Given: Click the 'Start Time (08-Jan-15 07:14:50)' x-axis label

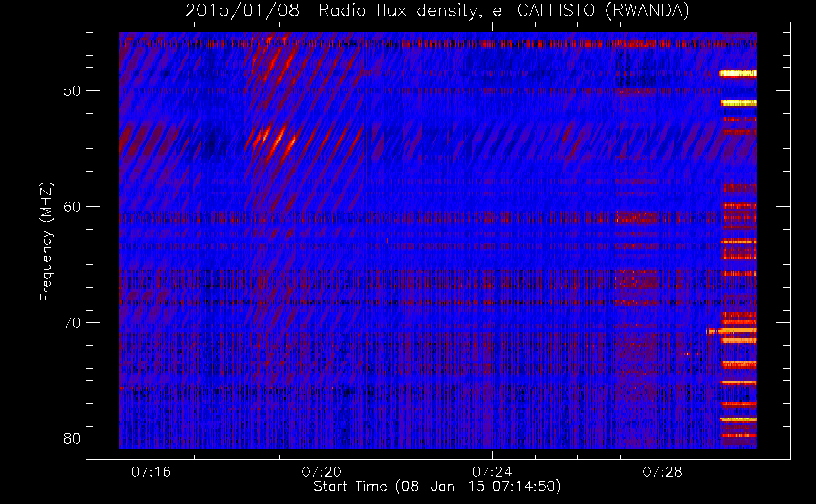Looking at the screenshot, I should (437, 487).
